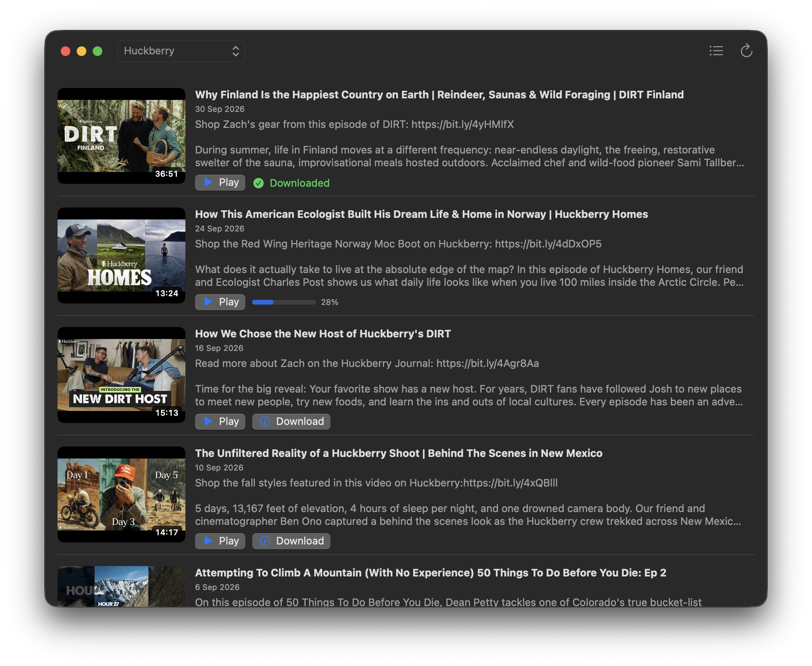Play the Behind The Scenes New Mexico video
The height and width of the screenshot is (666, 812).
220,541
